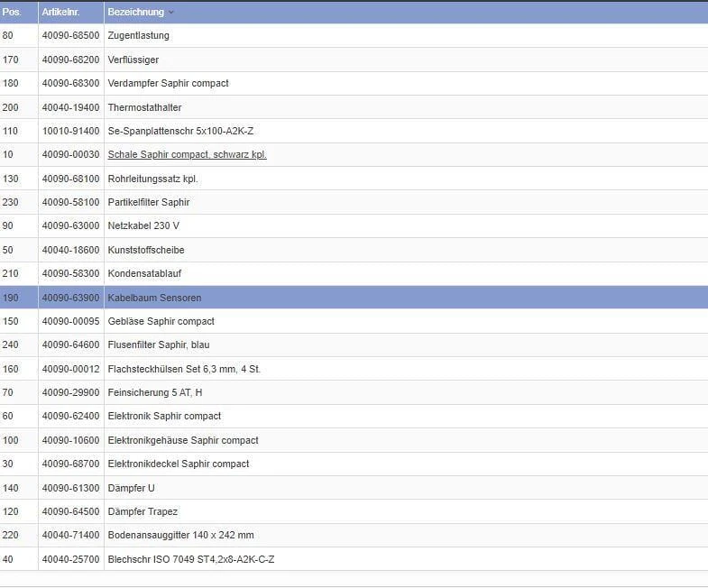Click article number 40090-68200 for Verflüssiger
This screenshot has width=708, height=588.
pyautogui.click(x=70, y=60)
